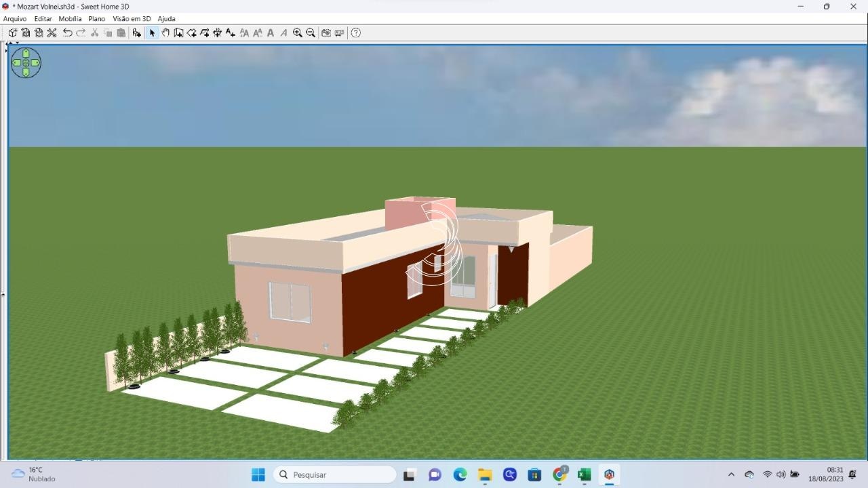The height and width of the screenshot is (488, 868).
Task: Open the Arquivo menu
Action: point(15,19)
